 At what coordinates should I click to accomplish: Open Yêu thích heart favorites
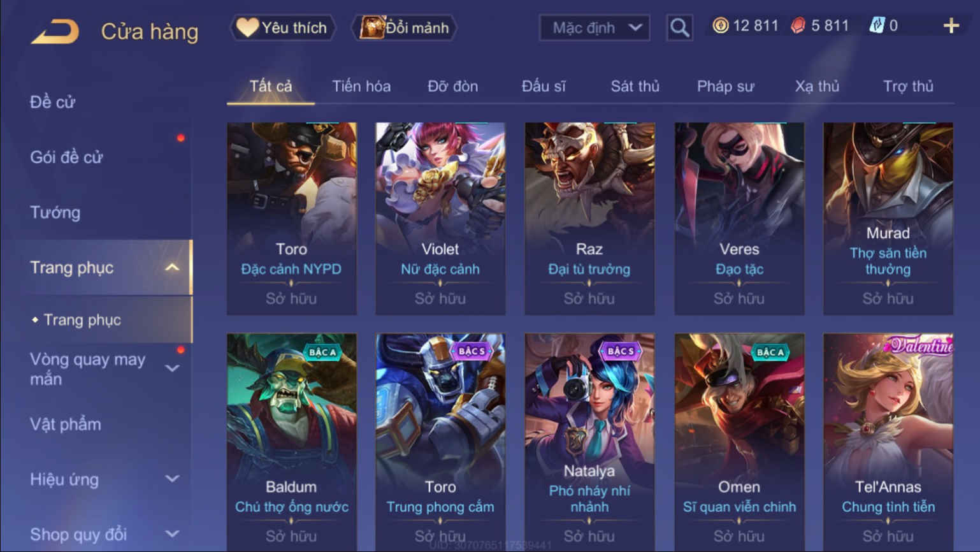(x=282, y=27)
